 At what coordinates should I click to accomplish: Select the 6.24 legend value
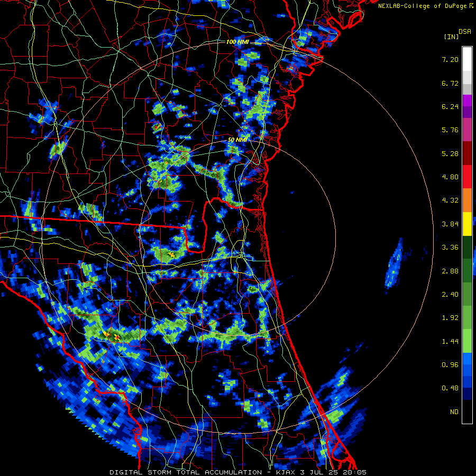pos(450,106)
